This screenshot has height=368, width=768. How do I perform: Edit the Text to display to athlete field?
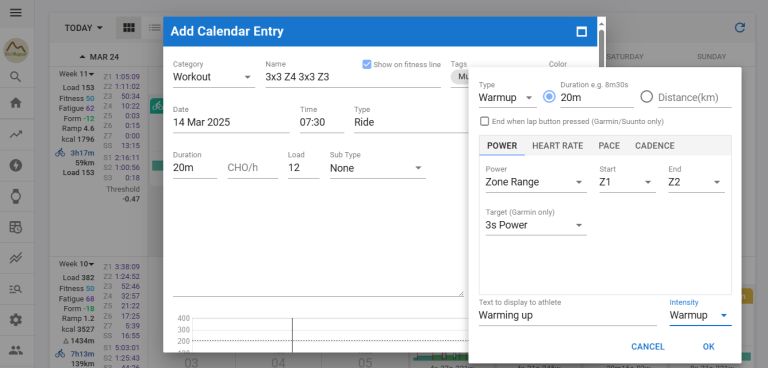pos(567,316)
